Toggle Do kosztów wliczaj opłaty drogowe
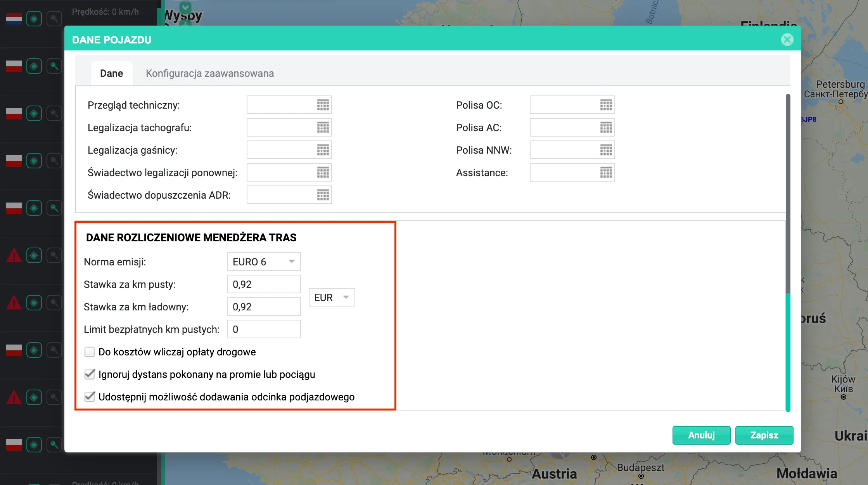This screenshot has height=485, width=868. coord(90,352)
